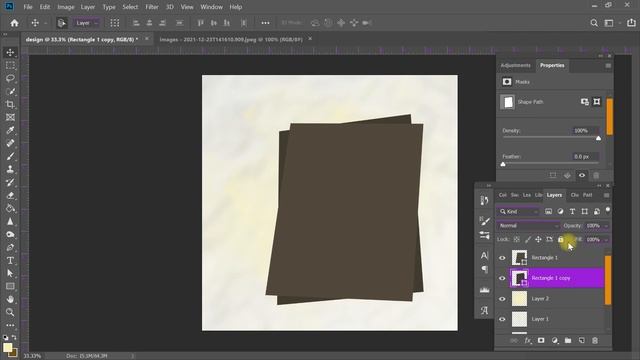Open Layers panel flyout menu
Viewport: 640px width, 360px height.
click(606, 196)
